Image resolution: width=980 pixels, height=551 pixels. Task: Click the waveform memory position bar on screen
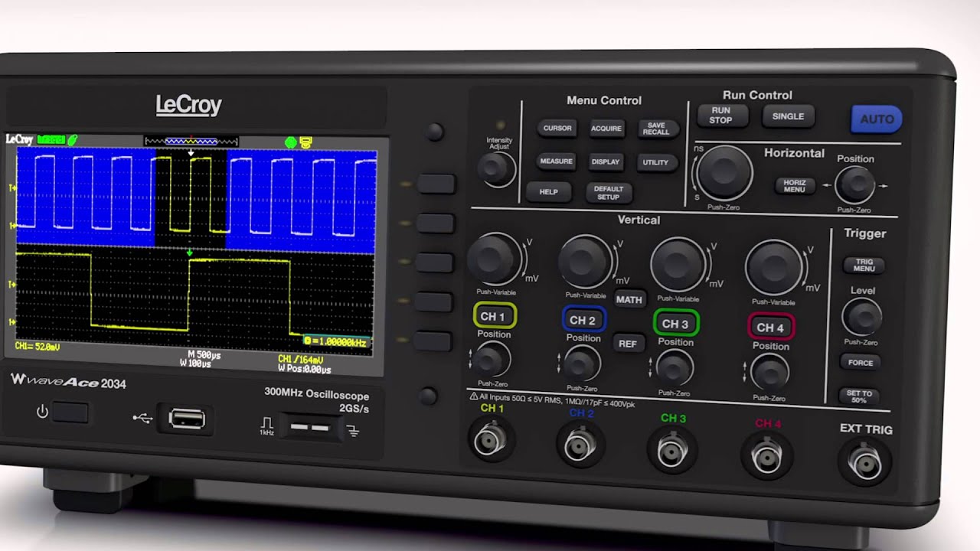point(191,141)
